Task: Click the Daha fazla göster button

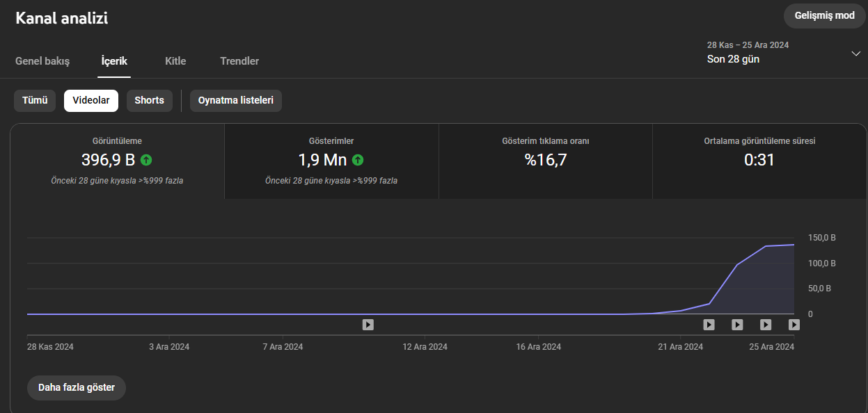Action: point(77,388)
